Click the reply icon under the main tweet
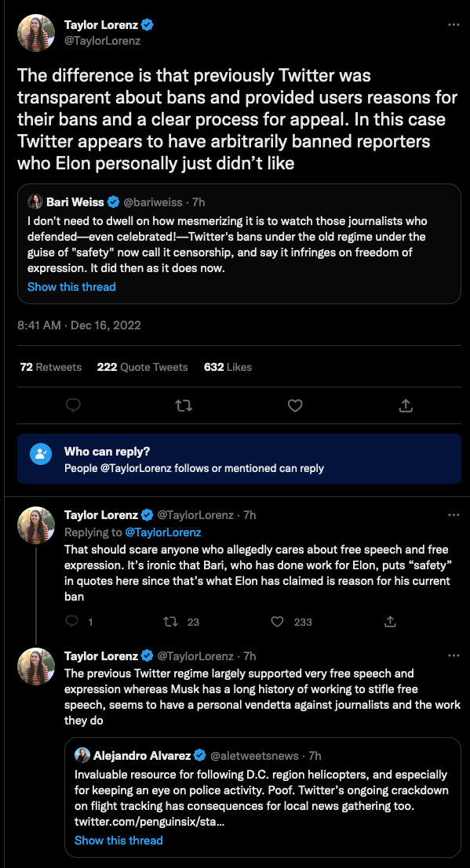 tap(73, 405)
